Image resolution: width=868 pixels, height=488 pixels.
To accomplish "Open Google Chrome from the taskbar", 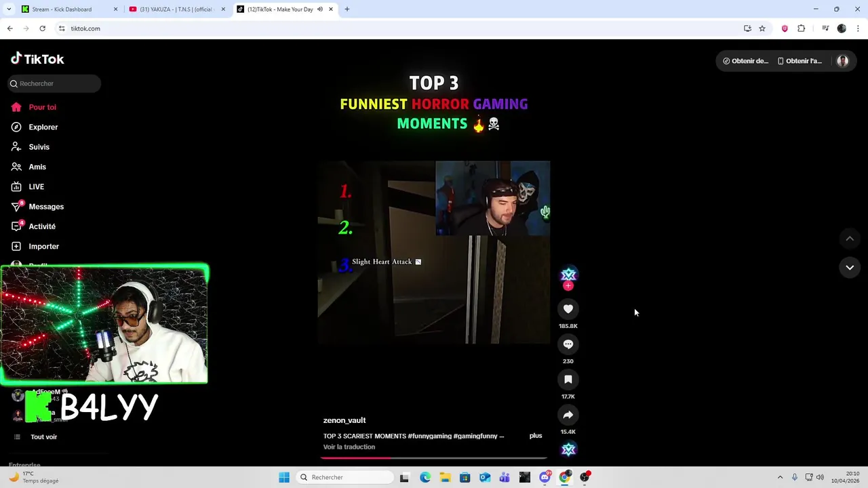I will [x=564, y=477].
